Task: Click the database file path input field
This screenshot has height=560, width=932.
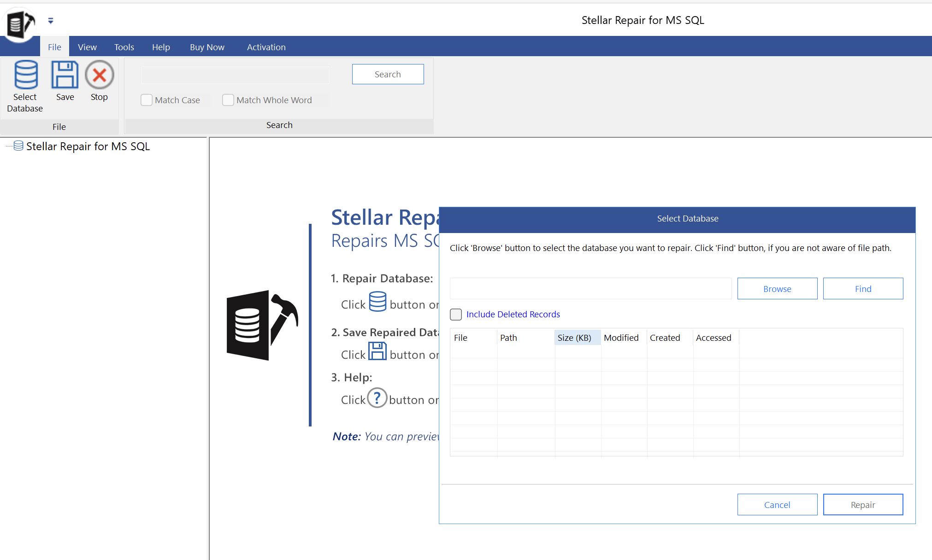Action: (x=590, y=289)
